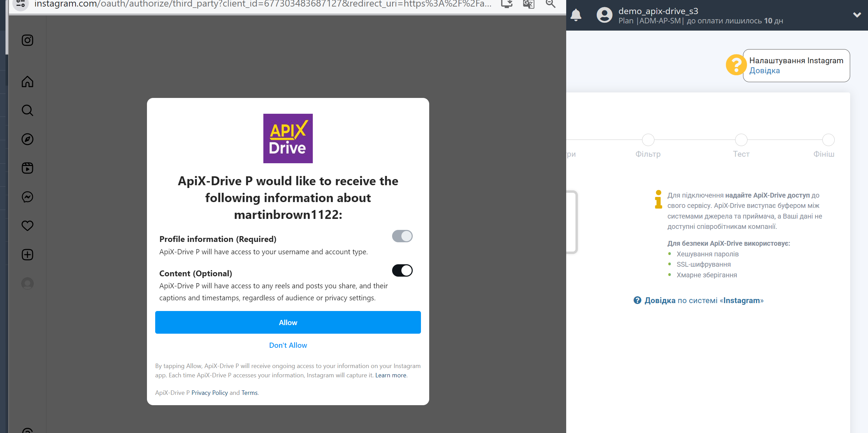The height and width of the screenshot is (433, 868).
Task: Click the site settings icon in address bar
Action: (21, 4)
